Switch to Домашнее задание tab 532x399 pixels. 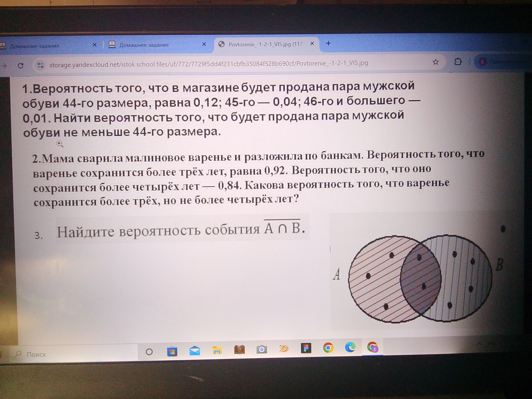pos(144,45)
